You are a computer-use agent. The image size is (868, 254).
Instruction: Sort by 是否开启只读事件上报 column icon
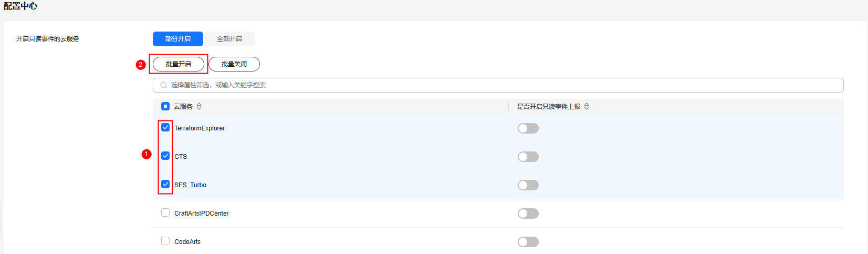587,106
